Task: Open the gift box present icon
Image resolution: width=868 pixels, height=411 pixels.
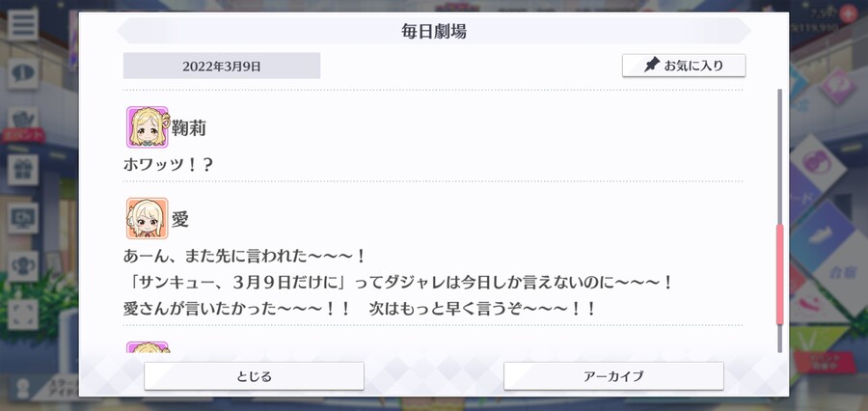Action: [23, 170]
